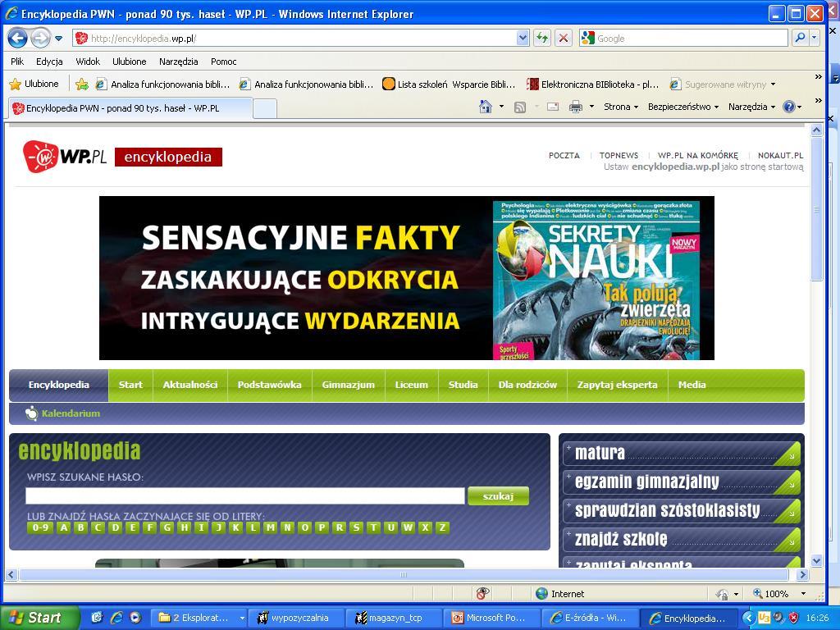Click the vertical scrollbar down arrow
Screen dimensions: 840x630
(816, 561)
